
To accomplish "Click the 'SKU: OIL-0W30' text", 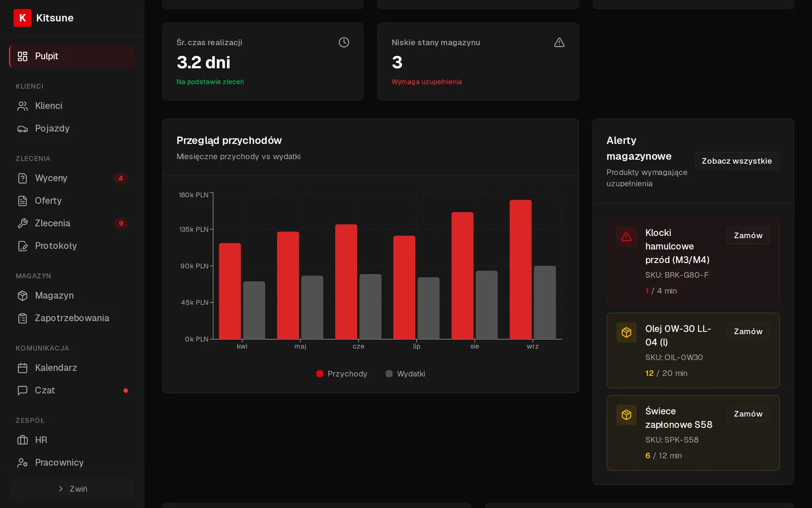I will 674,358.
